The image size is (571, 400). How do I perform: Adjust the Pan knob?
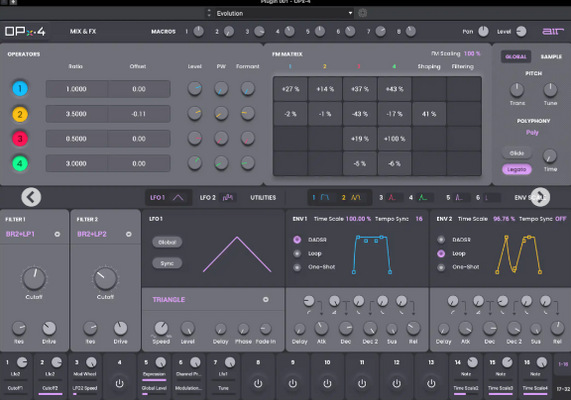tap(484, 31)
